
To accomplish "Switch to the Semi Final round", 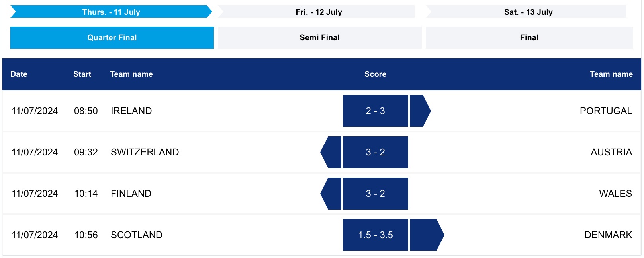I will coord(319,38).
